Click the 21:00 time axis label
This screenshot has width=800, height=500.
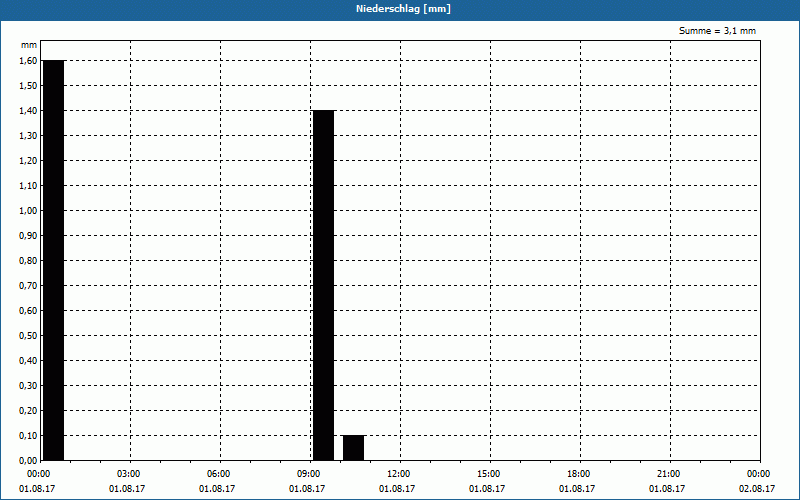coord(668,474)
